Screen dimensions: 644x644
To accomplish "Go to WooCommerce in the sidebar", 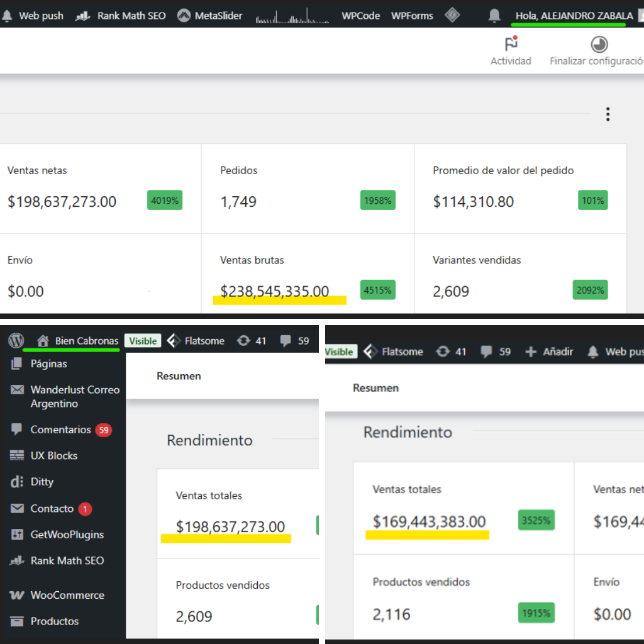I will [67, 595].
